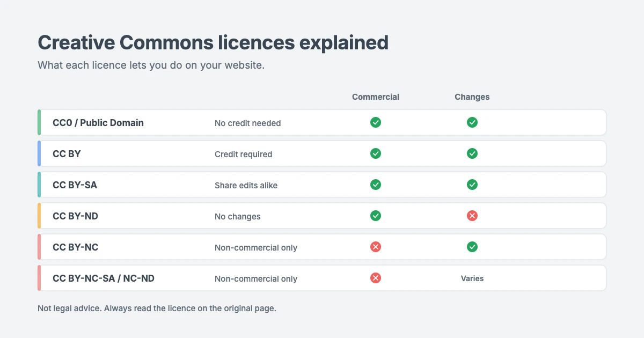Click the 'Share edits alike' description

pyautogui.click(x=246, y=185)
